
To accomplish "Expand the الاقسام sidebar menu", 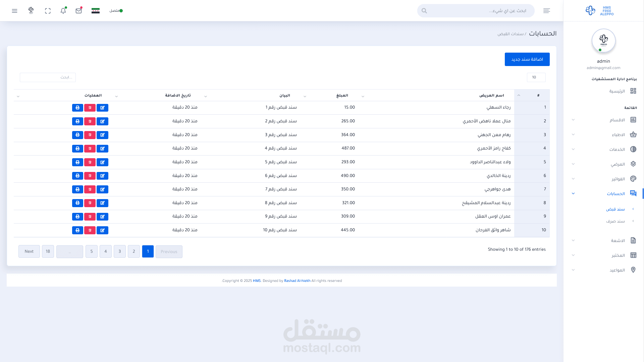I will point(617,120).
